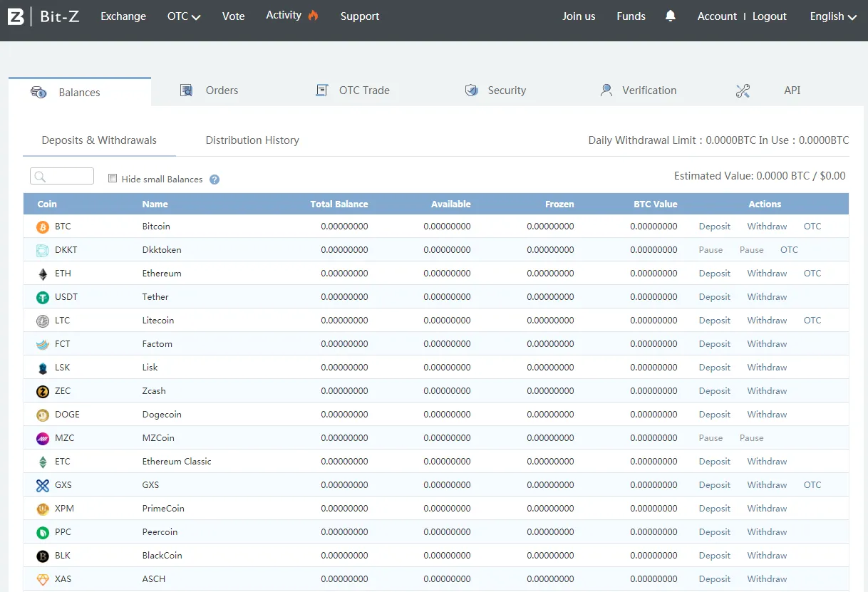This screenshot has width=868, height=592.
Task: Click the Security shield icon
Action: point(471,90)
